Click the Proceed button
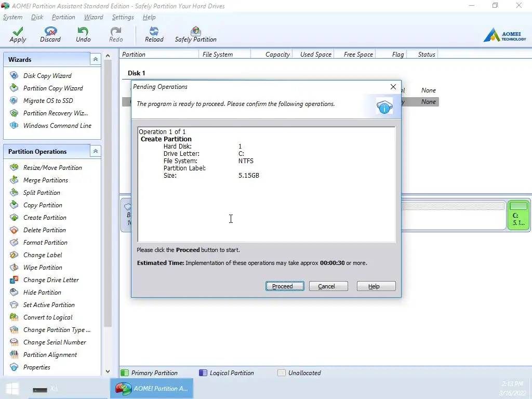 coord(285,286)
